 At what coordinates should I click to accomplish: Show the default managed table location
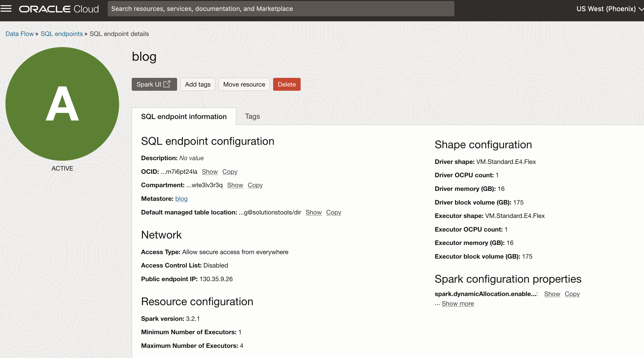click(x=313, y=212)
